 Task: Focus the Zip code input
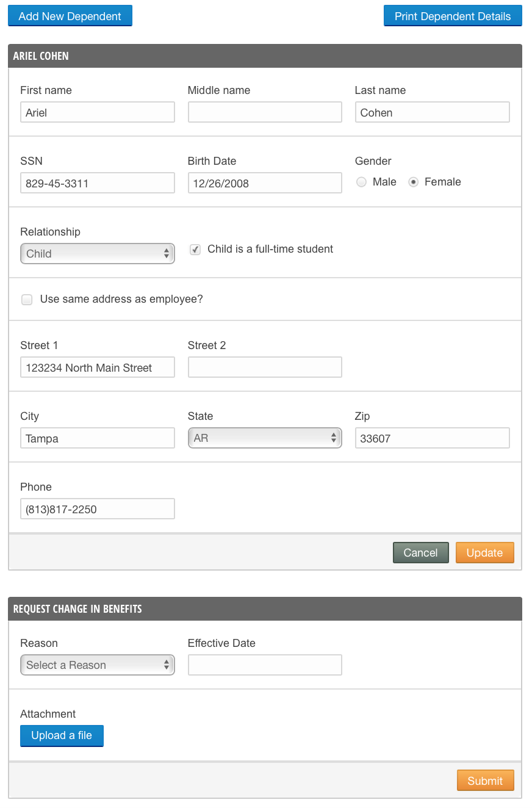coord(432,438)
